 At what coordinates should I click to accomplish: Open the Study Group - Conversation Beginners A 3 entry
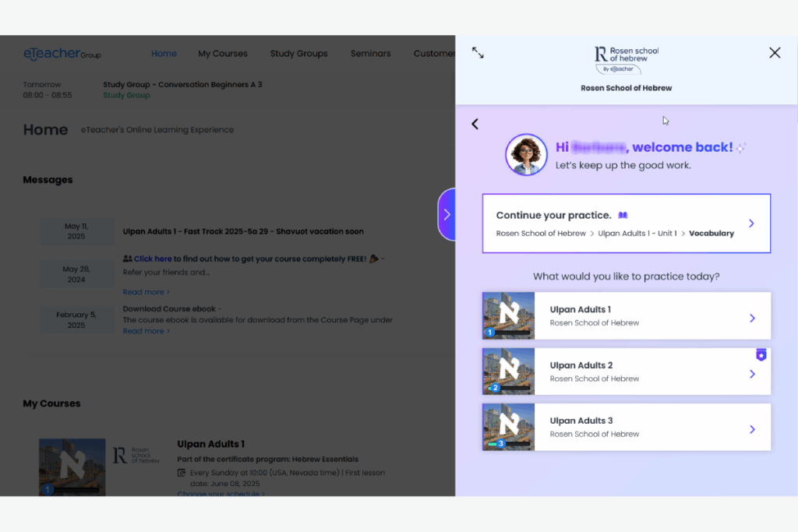click(x=182, y=84)
